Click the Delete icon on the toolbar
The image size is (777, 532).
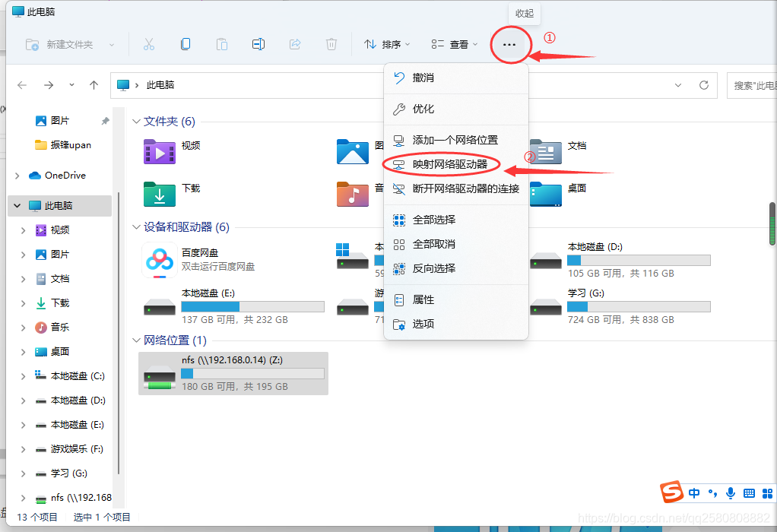tap(331, 44)
